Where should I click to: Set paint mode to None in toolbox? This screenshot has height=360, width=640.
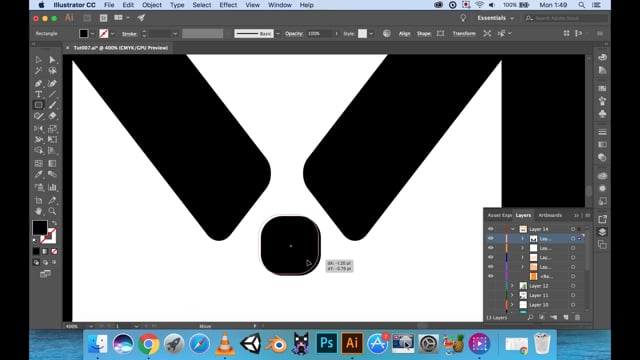[54, 251]
